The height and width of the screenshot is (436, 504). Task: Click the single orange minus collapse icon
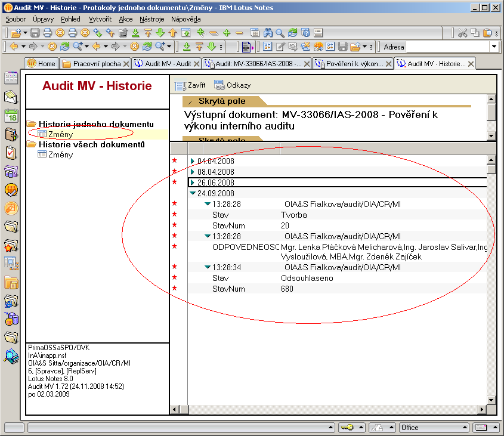coord(239,33)
